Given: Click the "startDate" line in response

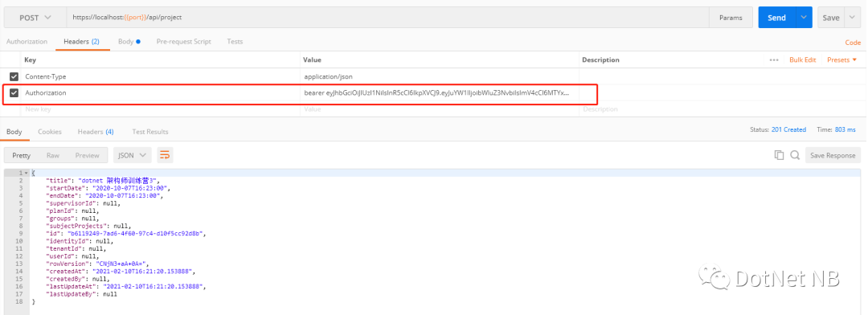Looking at the screenshot, I should coord(108,188).
